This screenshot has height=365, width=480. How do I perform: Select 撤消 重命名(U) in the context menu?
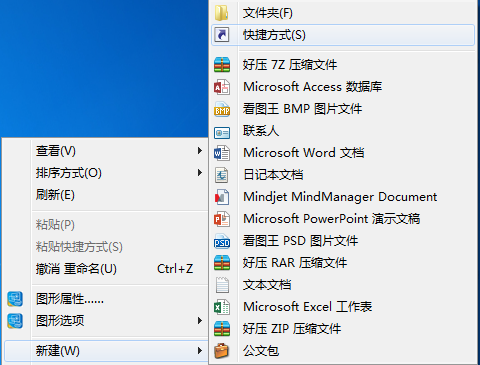pyautogui.click(x=105, y=269)
